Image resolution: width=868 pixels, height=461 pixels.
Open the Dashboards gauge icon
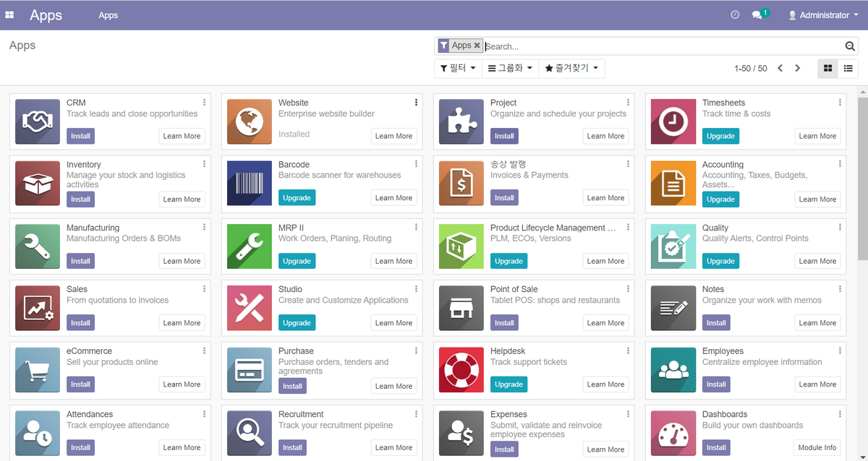[673, 433]
